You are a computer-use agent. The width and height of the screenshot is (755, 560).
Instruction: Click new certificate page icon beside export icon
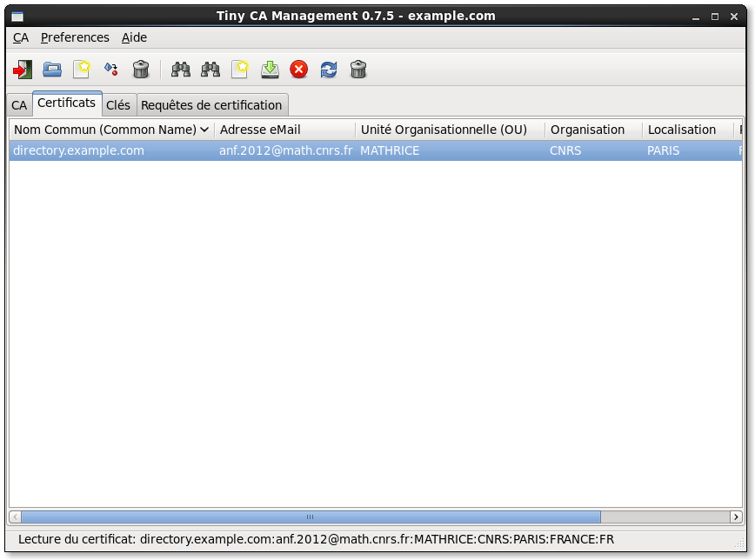240,70
